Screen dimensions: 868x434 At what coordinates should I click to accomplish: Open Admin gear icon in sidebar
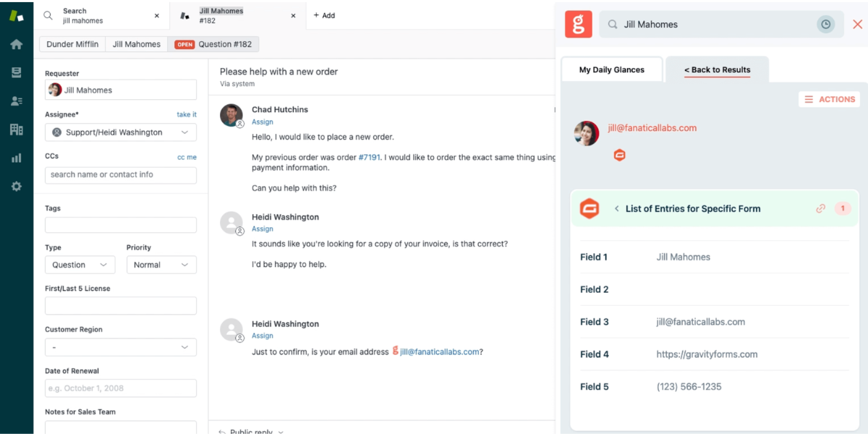click(x=16, y=186)
